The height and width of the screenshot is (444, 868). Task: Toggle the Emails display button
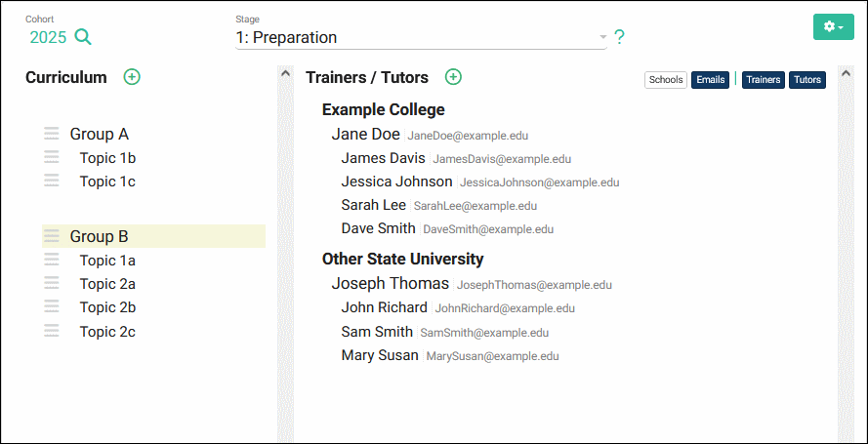pos(711,80)
